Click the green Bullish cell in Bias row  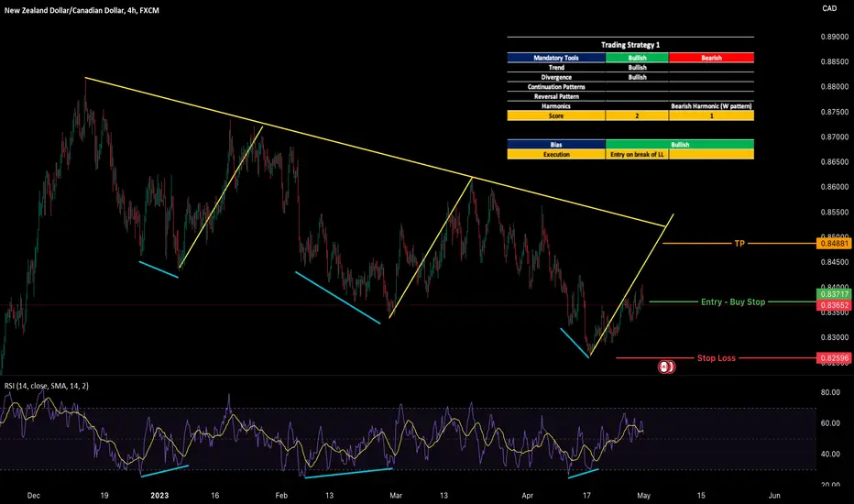(x=680, y=145)
